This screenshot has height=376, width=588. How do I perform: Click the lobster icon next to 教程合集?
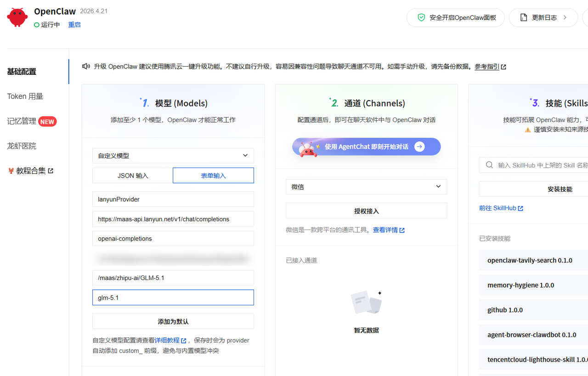point(11,171)
